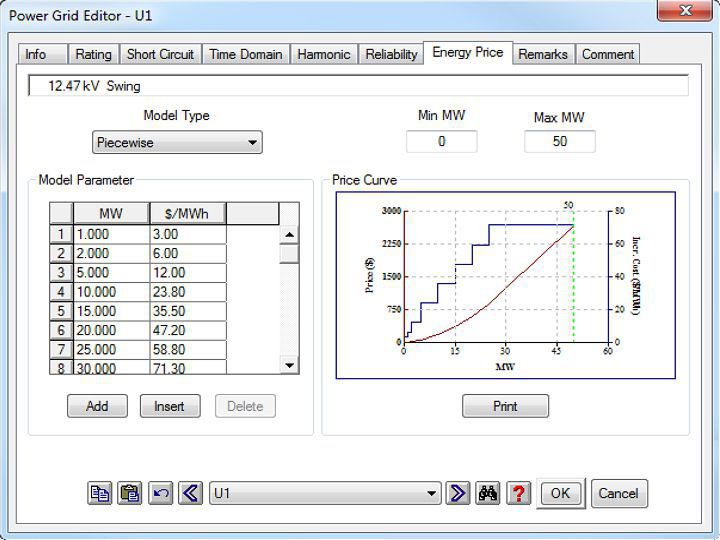Click the binoculars Find icon

point(488,493)
